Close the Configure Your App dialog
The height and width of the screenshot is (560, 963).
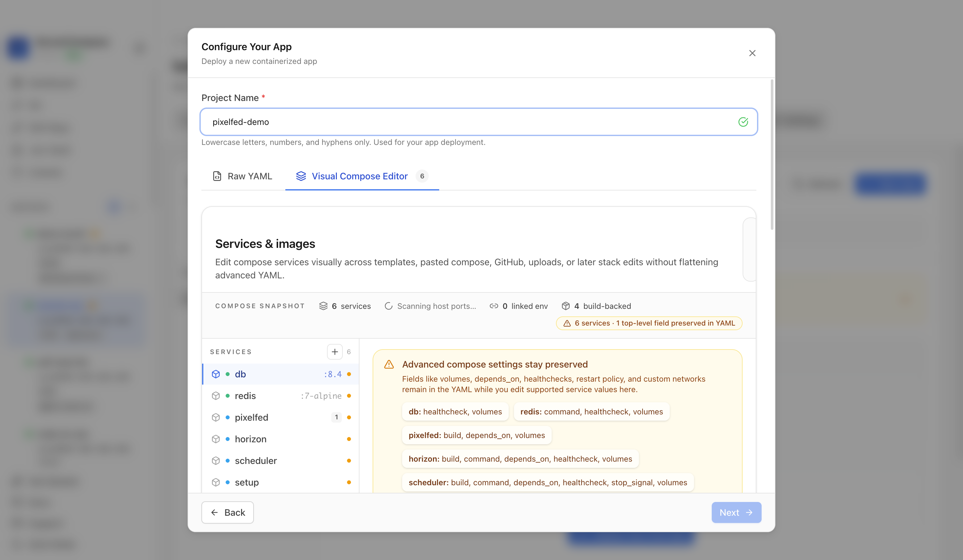coord(752,53)
